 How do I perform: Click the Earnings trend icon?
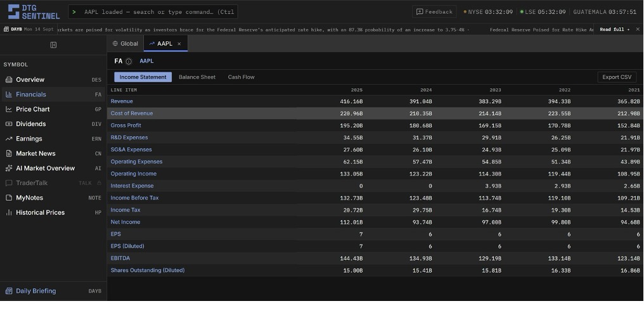9,139
